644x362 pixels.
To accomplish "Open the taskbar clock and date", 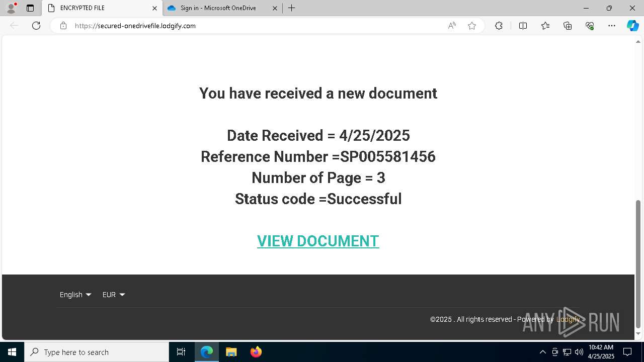I will (601, 352).
